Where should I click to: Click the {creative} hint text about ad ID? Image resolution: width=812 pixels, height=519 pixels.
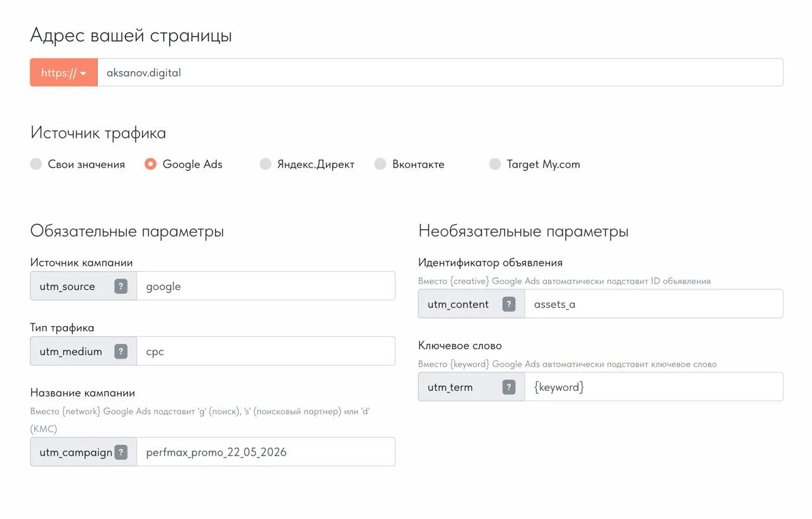coord(565,281)
